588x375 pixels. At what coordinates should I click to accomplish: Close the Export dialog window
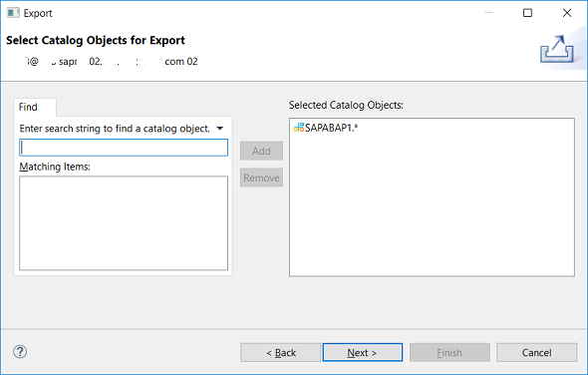point(567,13)
